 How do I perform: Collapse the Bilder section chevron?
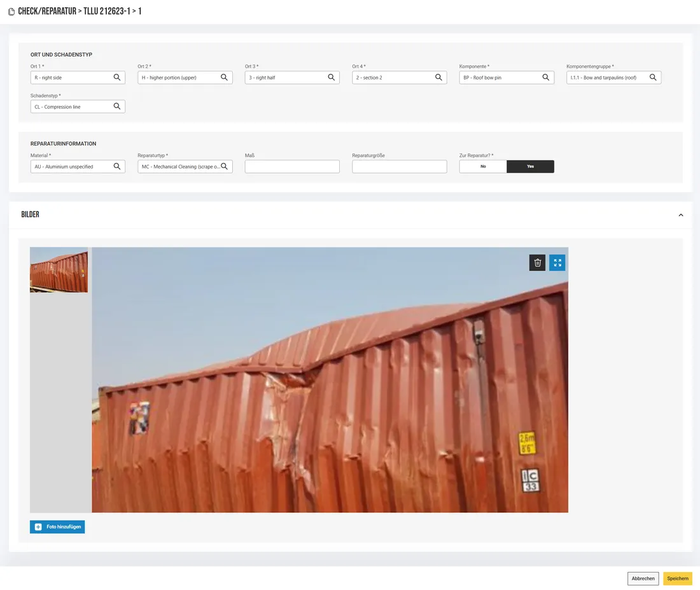pos(681,215)
